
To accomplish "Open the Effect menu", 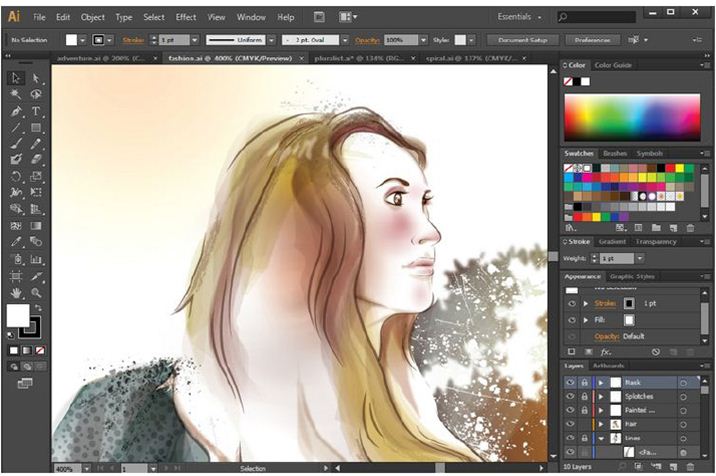I will (x=186, y=17).
